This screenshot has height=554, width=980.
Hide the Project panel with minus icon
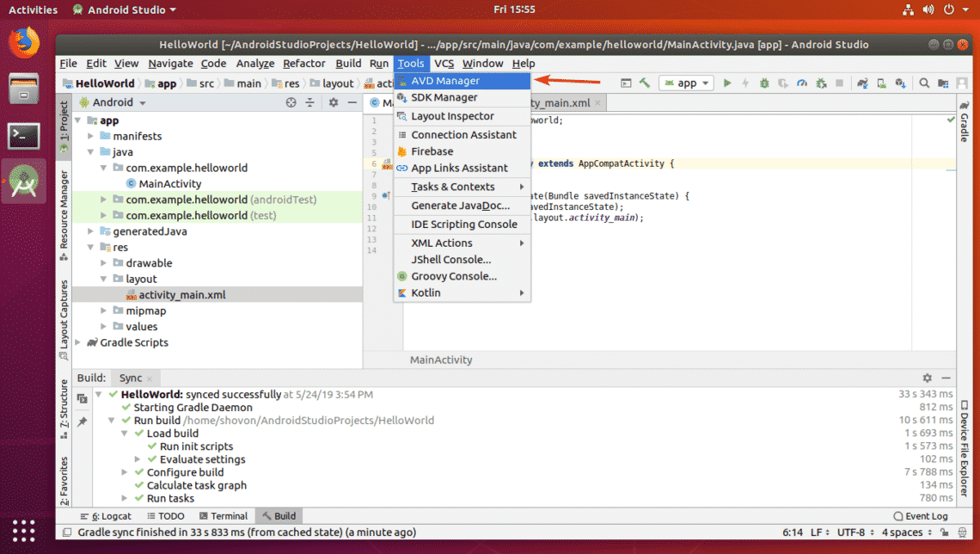coord(352,102)
